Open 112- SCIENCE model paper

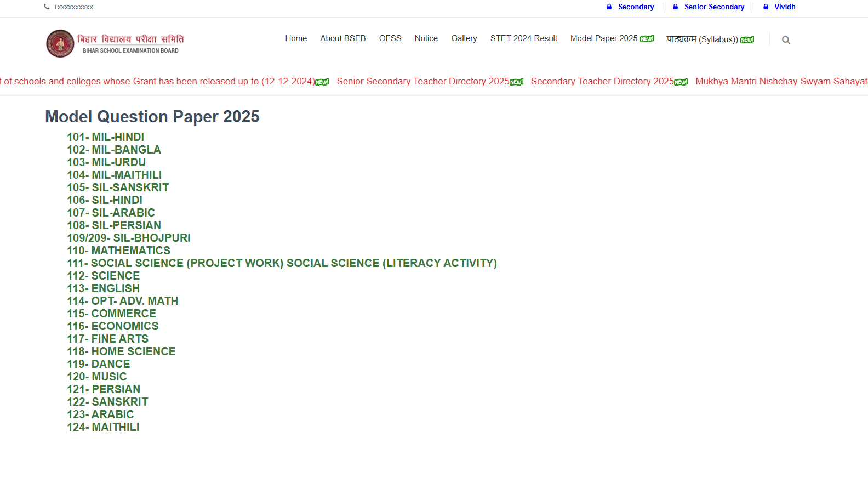(x=104, y=276)
